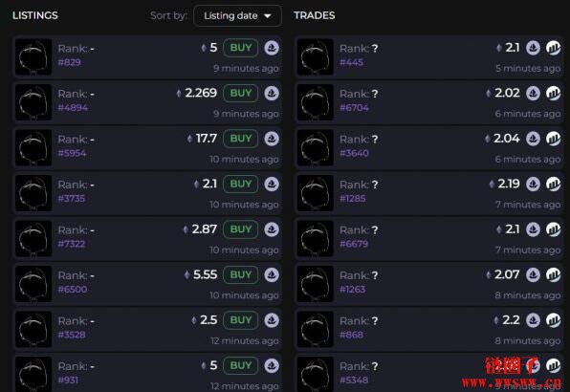Buy listing #3528 for 2.5
The height and width of the screenshot is (392, 570).
[x=241, y=320]
